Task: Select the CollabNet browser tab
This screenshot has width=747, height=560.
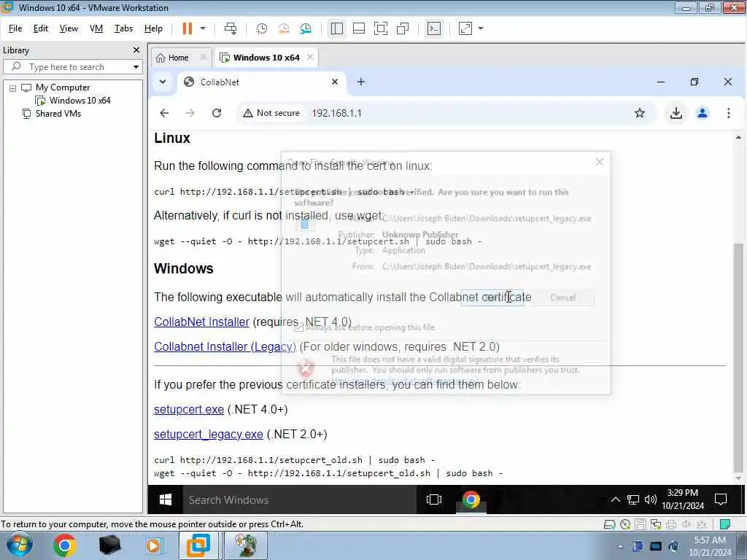Action: pos(261,82)
